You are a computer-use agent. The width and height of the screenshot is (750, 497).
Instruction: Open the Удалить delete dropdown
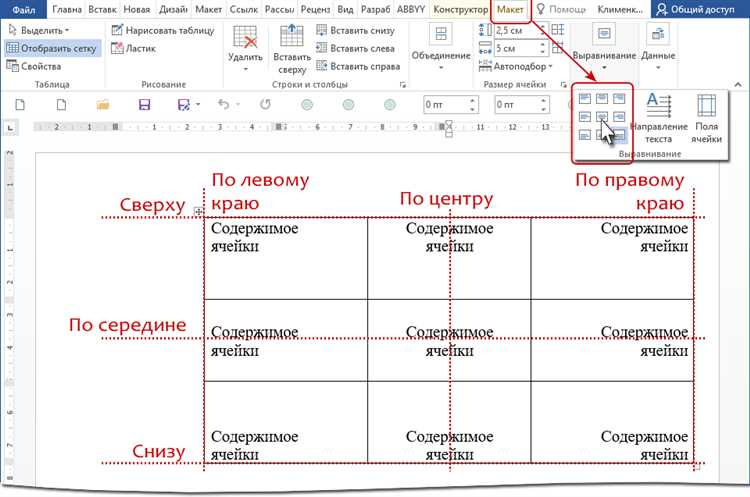pyautogui.click(x=245, y=49)
